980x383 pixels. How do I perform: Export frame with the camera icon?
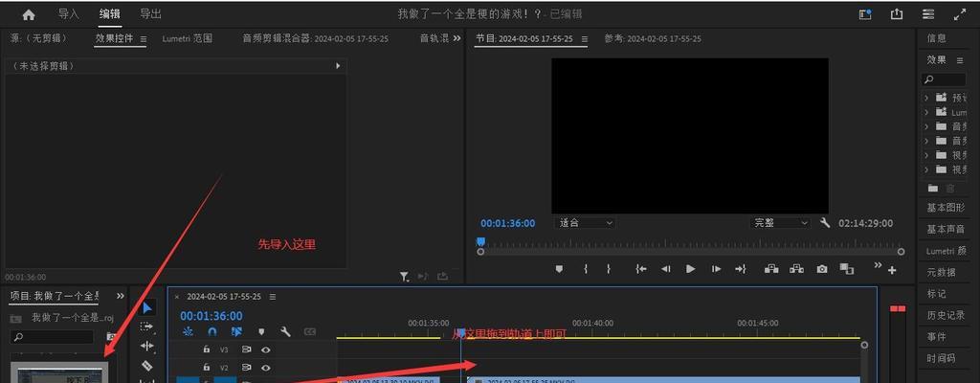coord(822,269)
